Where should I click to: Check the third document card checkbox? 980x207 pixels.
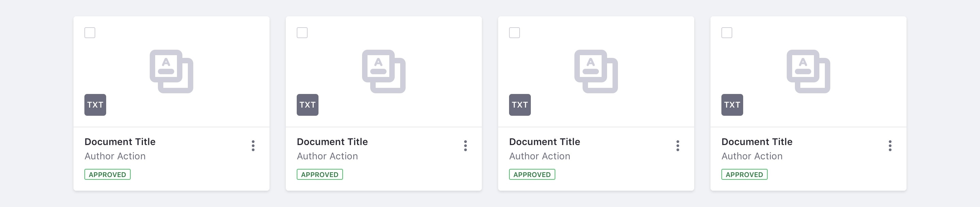(514, 33)
